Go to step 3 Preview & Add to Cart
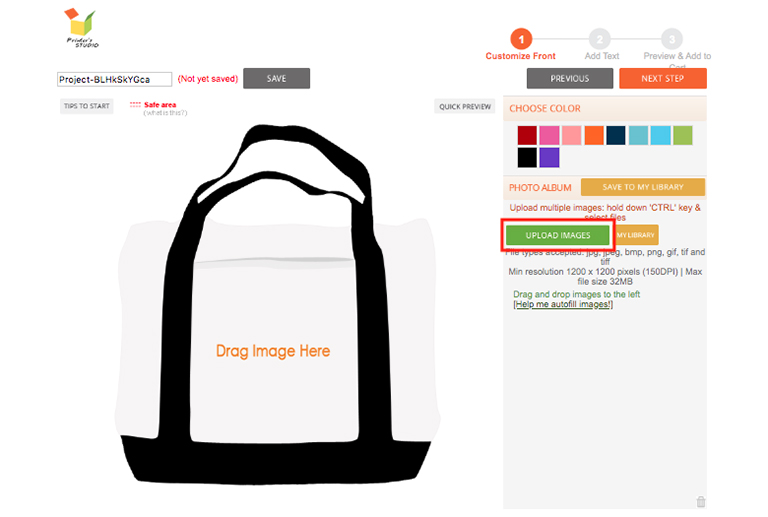768x517 pixels. pyautogui.click(x=672, y=39)
